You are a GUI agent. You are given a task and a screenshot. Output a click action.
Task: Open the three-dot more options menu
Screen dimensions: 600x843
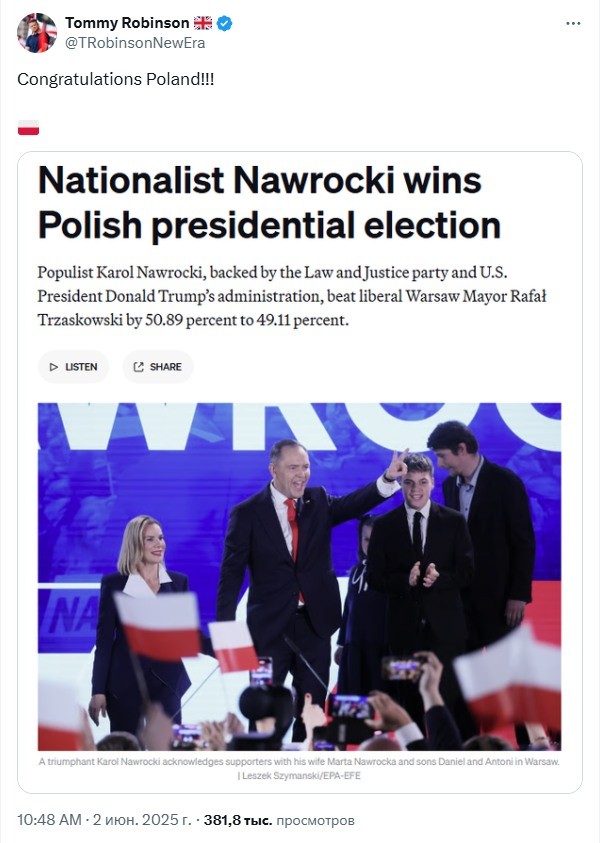(573, 24)
